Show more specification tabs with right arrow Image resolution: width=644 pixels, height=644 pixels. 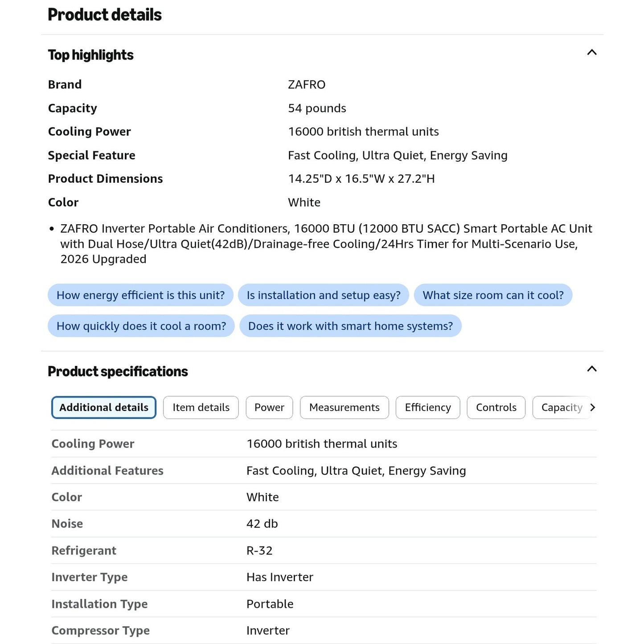click(592, 407)
